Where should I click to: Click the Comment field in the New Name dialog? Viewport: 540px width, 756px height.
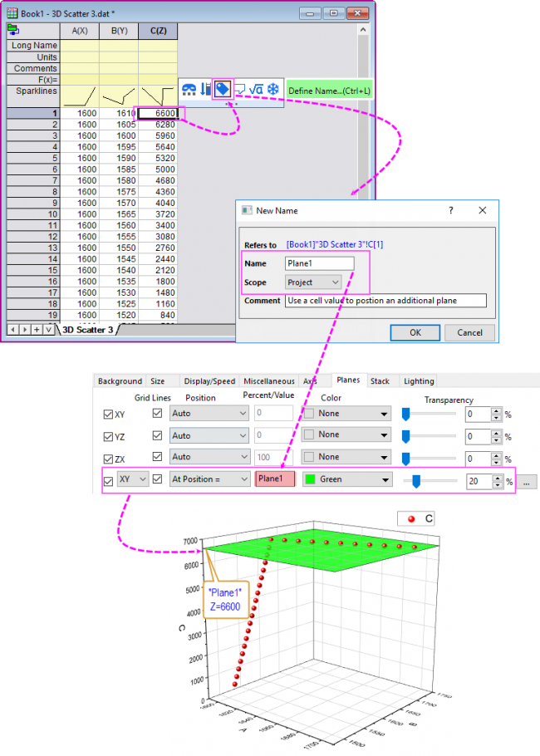385,301
